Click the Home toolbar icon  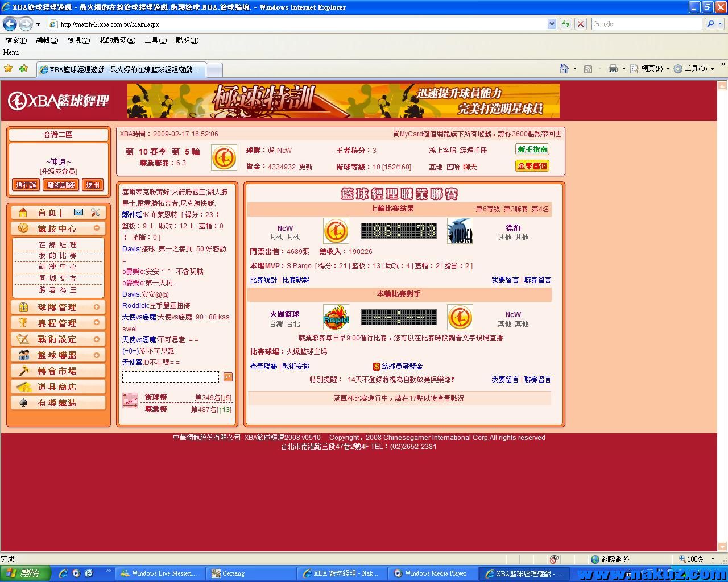click(564, 69)
